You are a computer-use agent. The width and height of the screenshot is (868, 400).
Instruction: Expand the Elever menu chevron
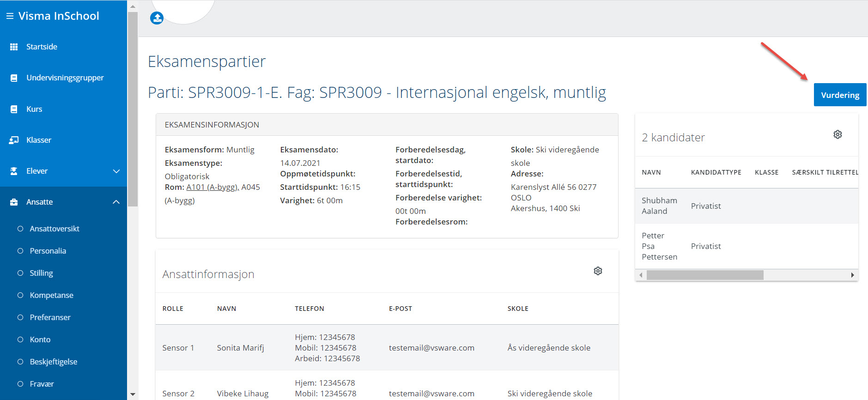point(116,171)
